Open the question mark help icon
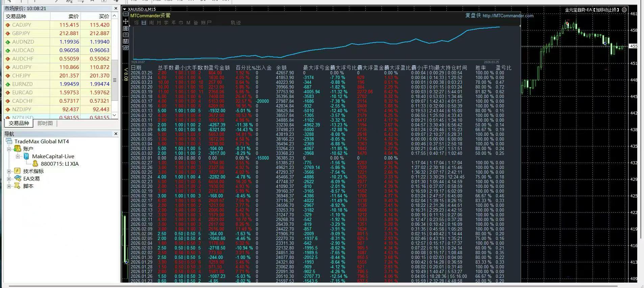Viewport: 644px width, 288px height. pos(126,35)
